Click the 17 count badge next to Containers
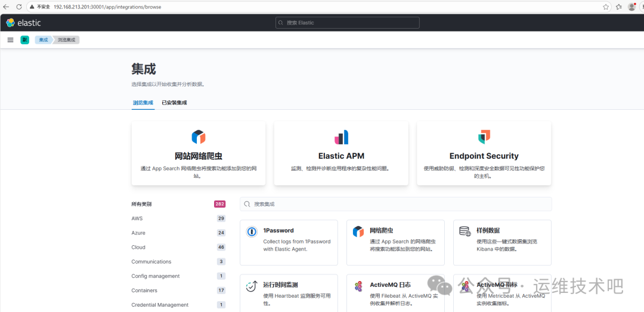Image resolution: width=644 pixels, height=312 pixels. click(x=221, y=291)
